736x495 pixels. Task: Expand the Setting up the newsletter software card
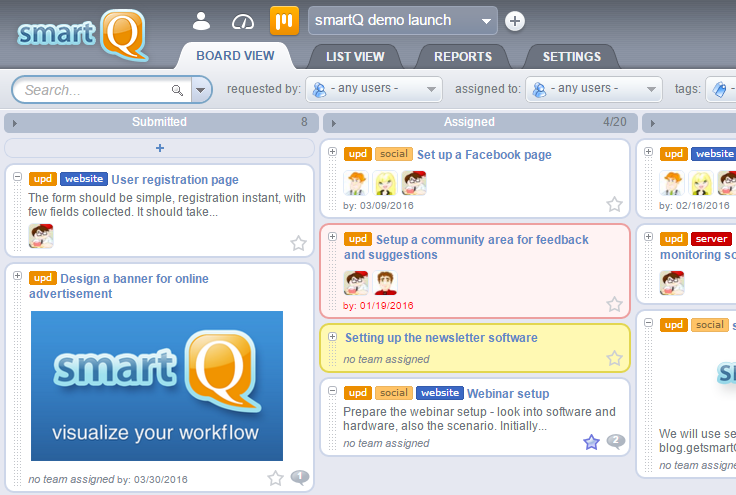click(332, 337)
